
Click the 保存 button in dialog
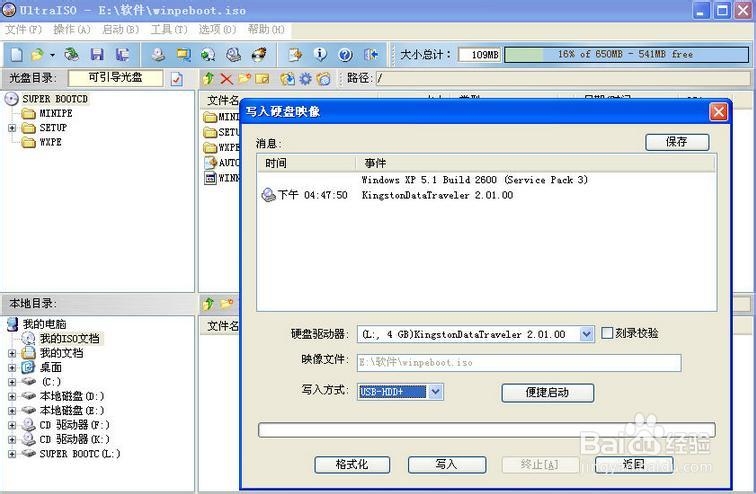(677, 142)
